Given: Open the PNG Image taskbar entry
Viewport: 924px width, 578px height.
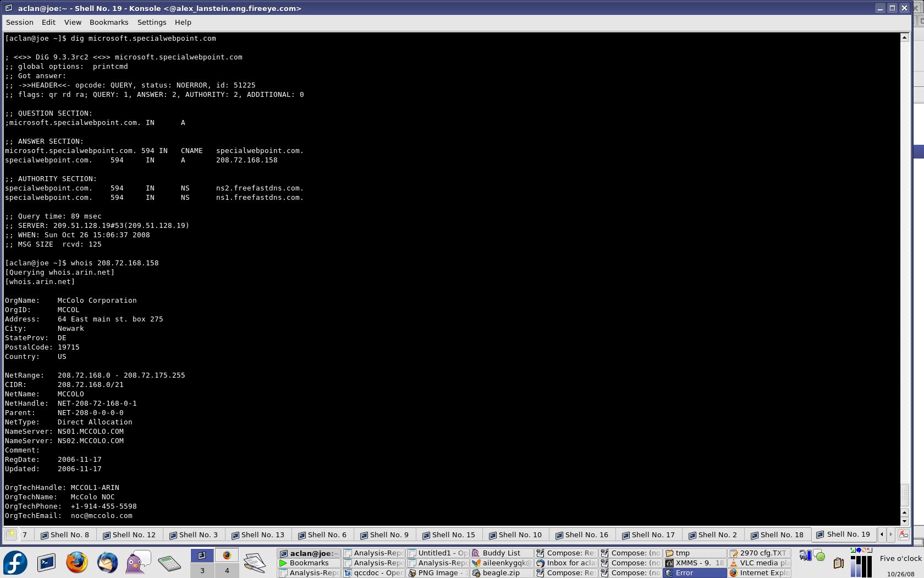Looking at the screenshot, I should pyautogui.click(x=437, y=573).
